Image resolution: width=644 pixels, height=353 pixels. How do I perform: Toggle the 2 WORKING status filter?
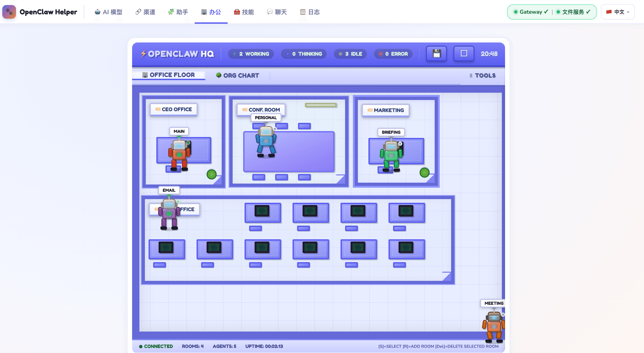(x=251, y=54)
